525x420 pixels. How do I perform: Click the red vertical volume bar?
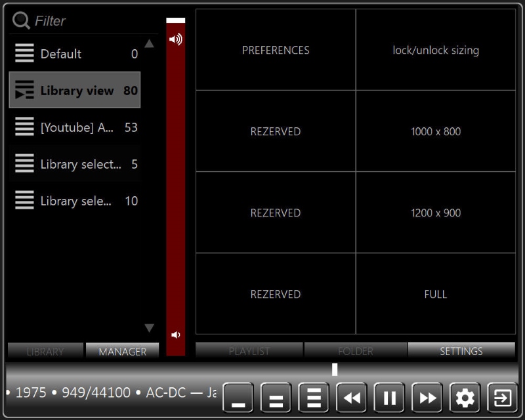pos(175,188)
